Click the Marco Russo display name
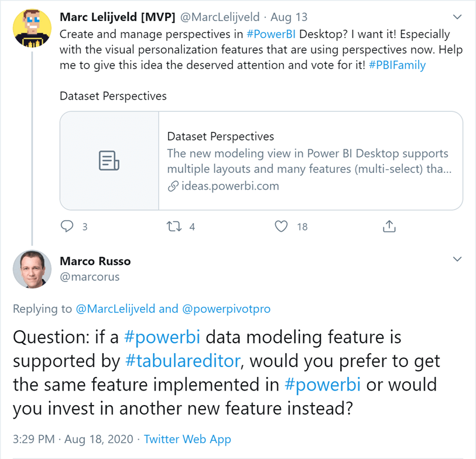This screenshot has height=459, width=476. (x=95, y=261)
